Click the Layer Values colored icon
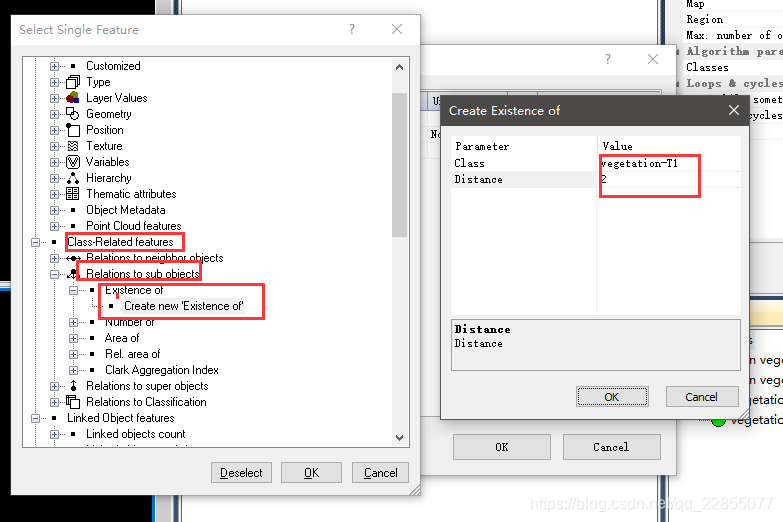The image size is (783, 522). [x=73, y=98]
